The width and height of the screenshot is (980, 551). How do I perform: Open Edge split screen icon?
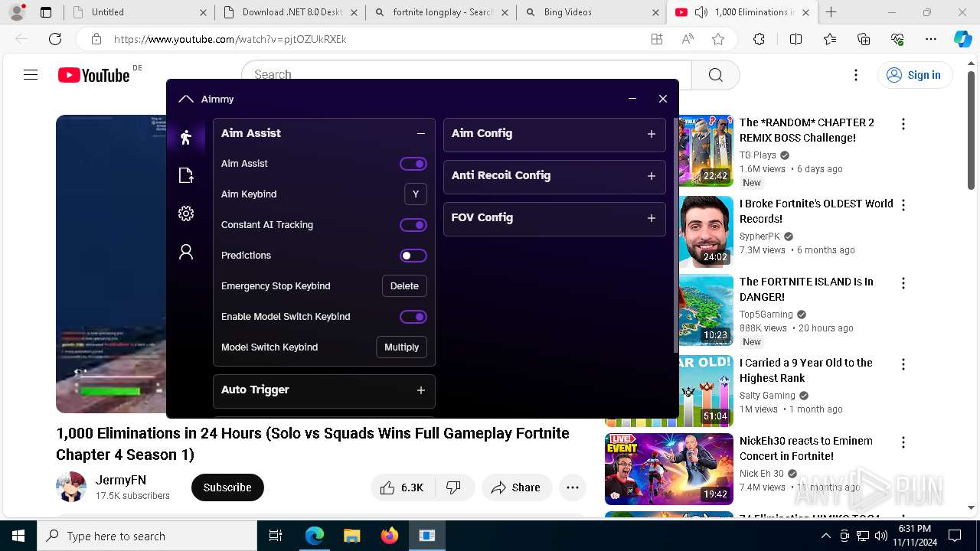pyautogui.click(x=795, y=39)
